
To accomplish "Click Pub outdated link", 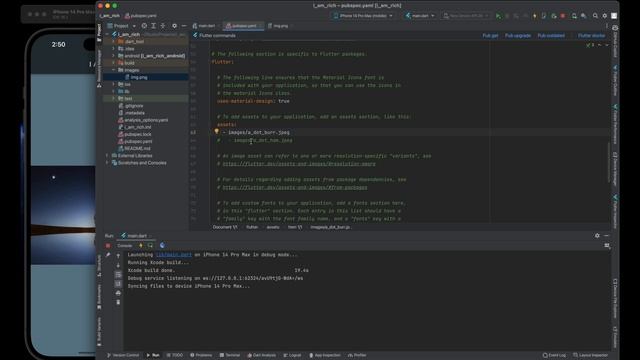I will tap(551, 36).
